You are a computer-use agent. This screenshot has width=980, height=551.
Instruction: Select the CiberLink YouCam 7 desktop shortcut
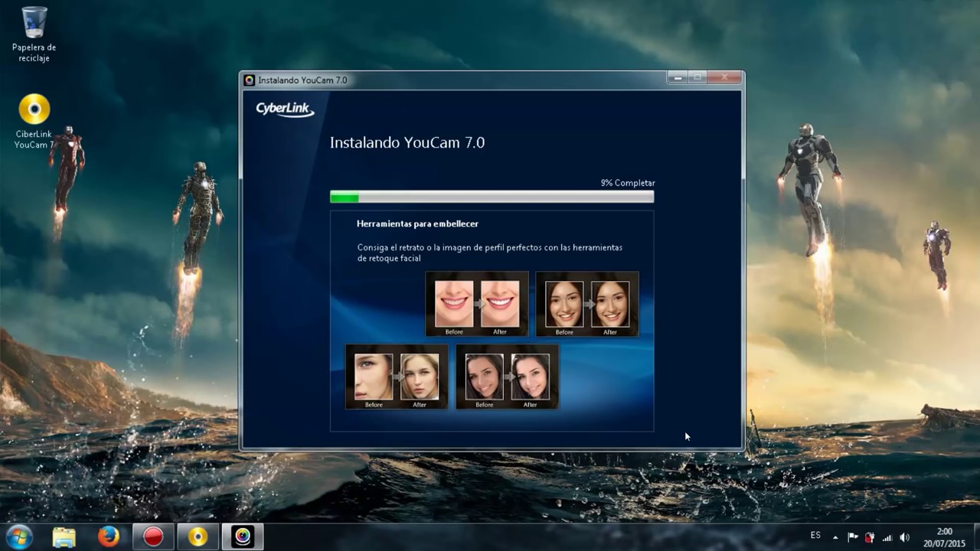coord(34,121)
